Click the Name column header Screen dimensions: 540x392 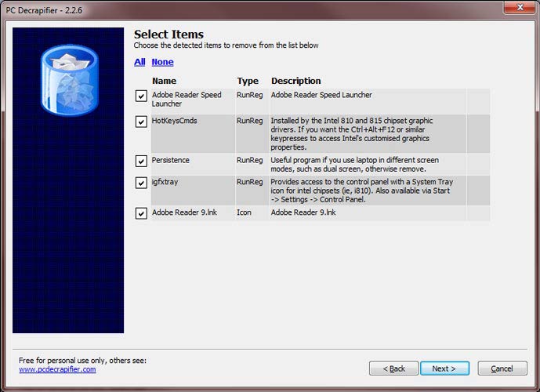165,81
